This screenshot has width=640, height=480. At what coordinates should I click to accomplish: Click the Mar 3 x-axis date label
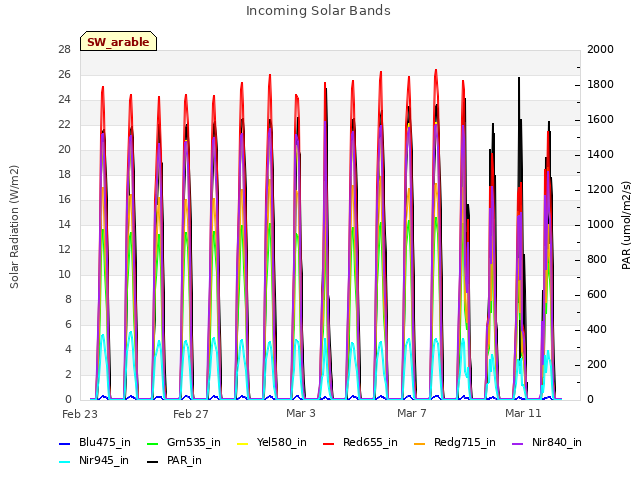[301, 413]
